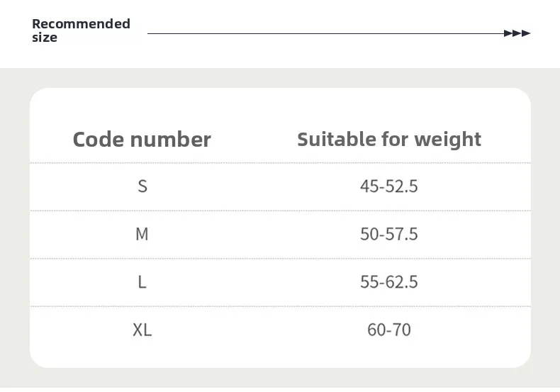Image resolution: width=560 pixels, height=392 pixels.
Task: Select the 50-57.5 weight value
Action: 389,234
